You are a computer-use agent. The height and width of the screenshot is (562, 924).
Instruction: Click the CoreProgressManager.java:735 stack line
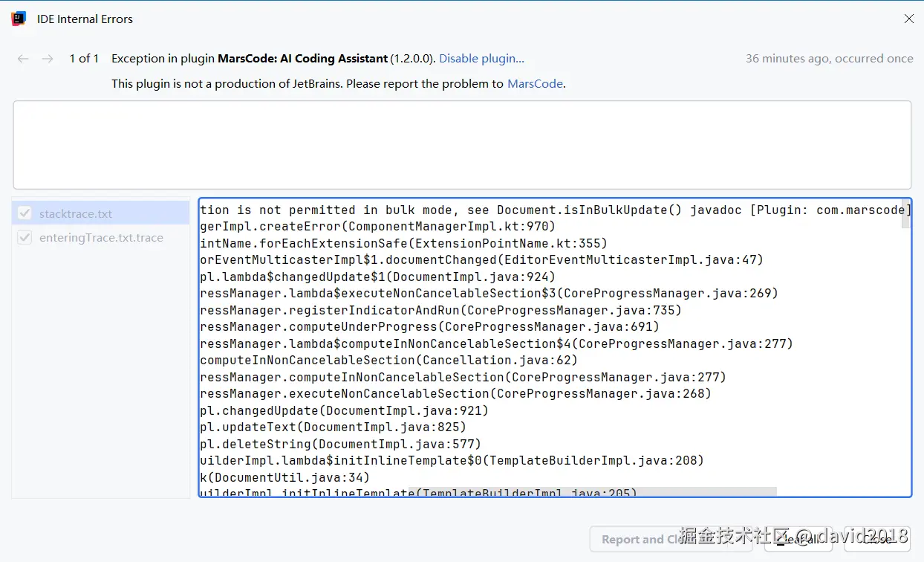click(440, 310)
